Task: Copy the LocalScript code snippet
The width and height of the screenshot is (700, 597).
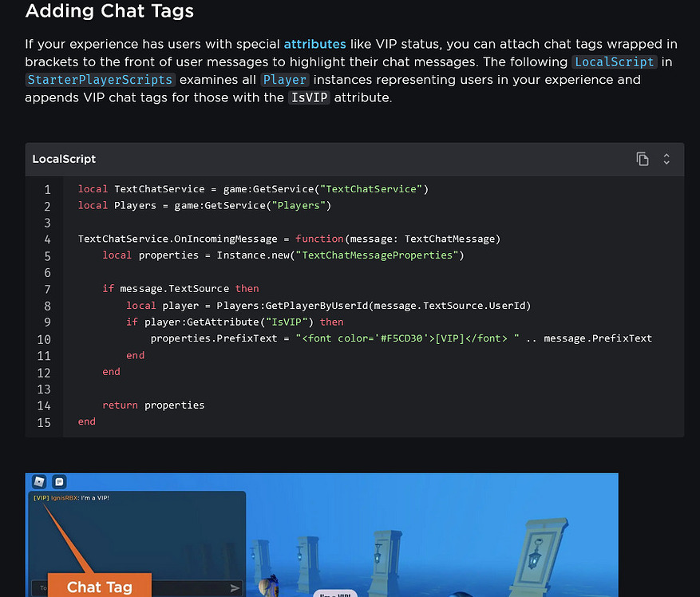Action: pyautogui.click(x=643, y=159)
